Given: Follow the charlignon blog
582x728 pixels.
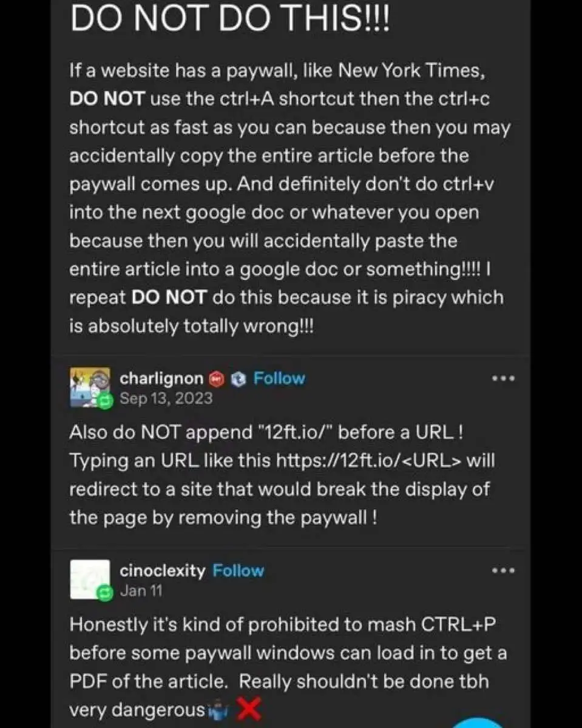Looking at the screenshot, I should tap(279, 378).
